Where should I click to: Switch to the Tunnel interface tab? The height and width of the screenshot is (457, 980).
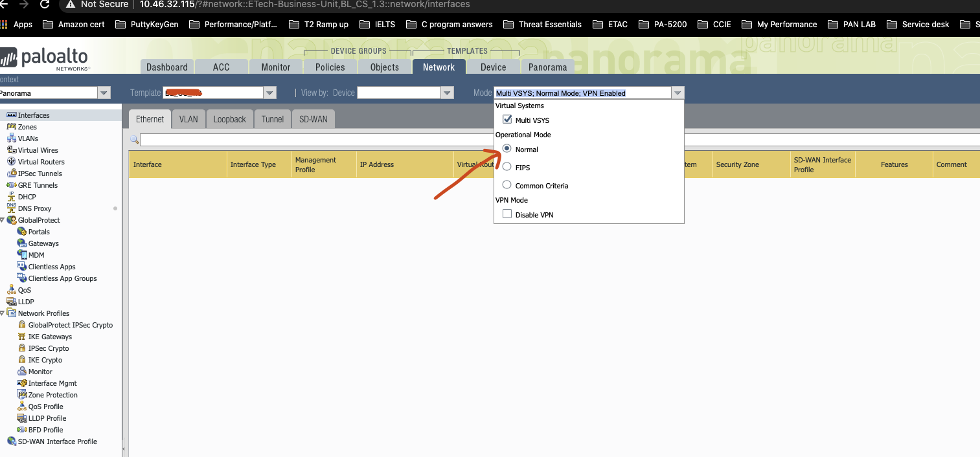point(273,119)
